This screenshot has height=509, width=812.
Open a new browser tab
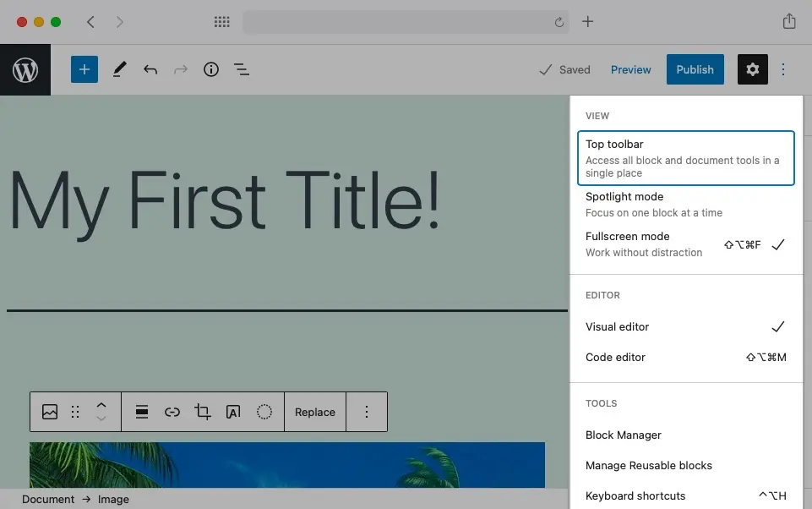(588, 22)
